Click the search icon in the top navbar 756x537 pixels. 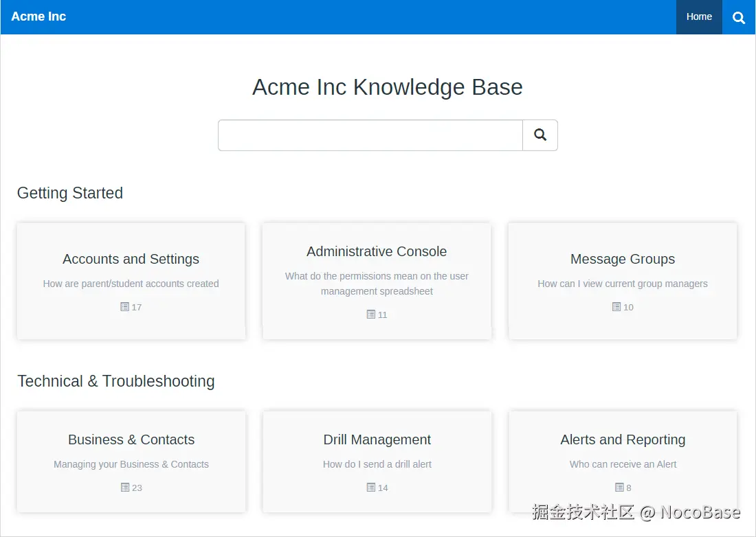click(739, 17)
